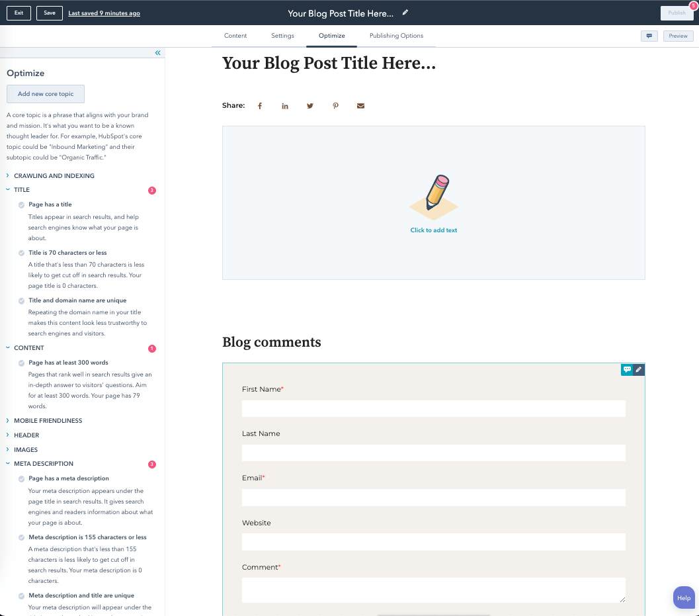Edit the comments form via its pencil icon
699x616 pixels.
[x=638, y=370]
